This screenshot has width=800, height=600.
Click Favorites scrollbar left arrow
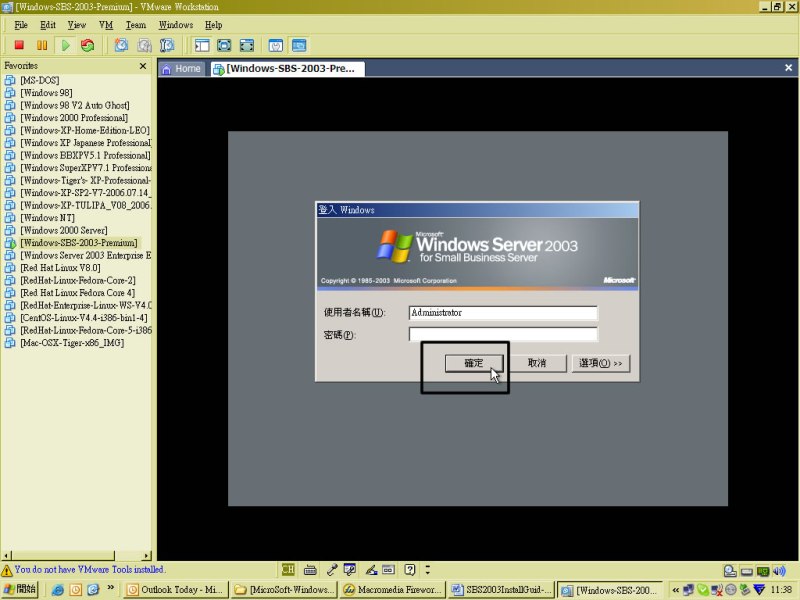tap(7, 556)
